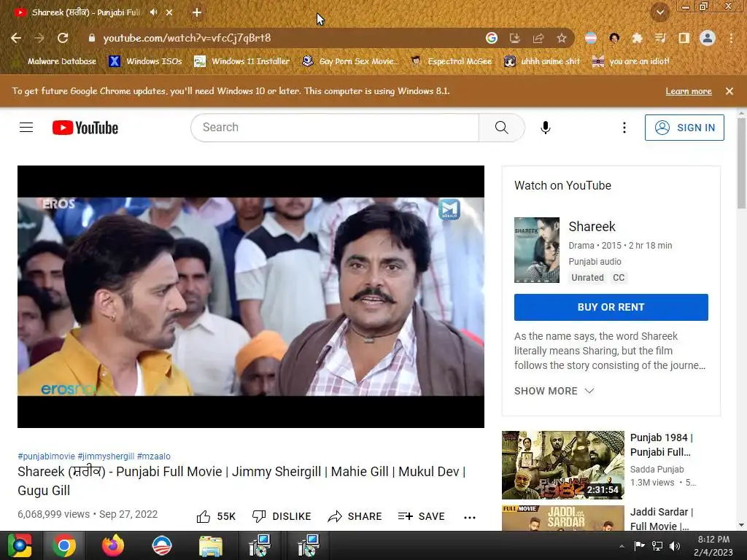Click the browser forward arrow

pos(39,38)
